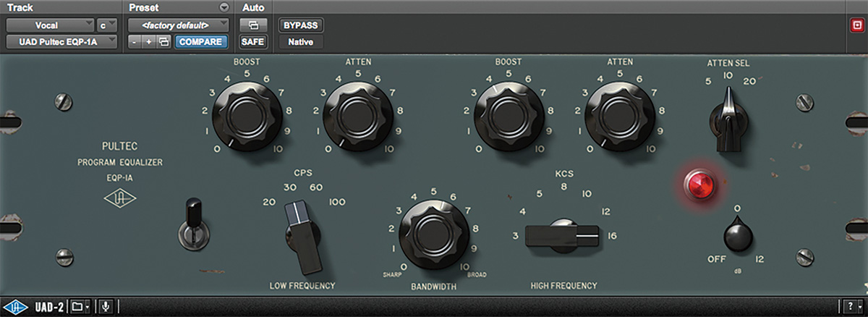Select next preset with the plus button

click(149, 42)
